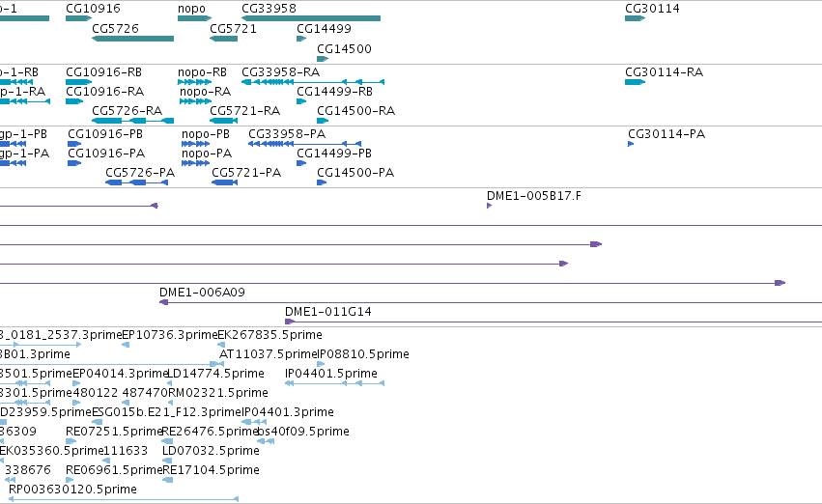Select the LD07032.5prime EST
The image size is (822, 504).
[167, 461]
